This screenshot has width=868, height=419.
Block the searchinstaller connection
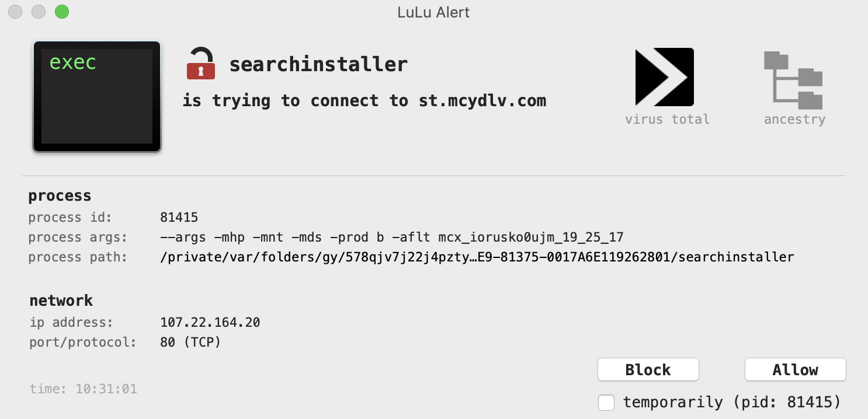[648, 369]
